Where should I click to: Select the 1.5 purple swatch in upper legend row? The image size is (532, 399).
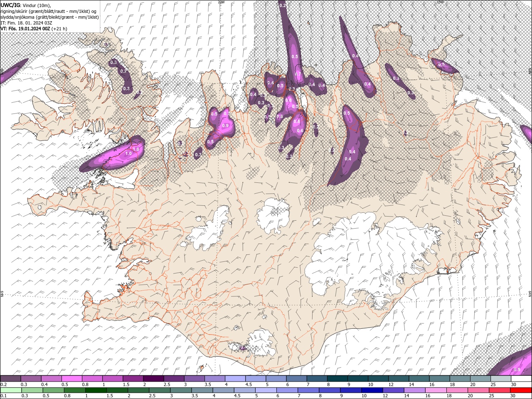(x=133, y=379)
